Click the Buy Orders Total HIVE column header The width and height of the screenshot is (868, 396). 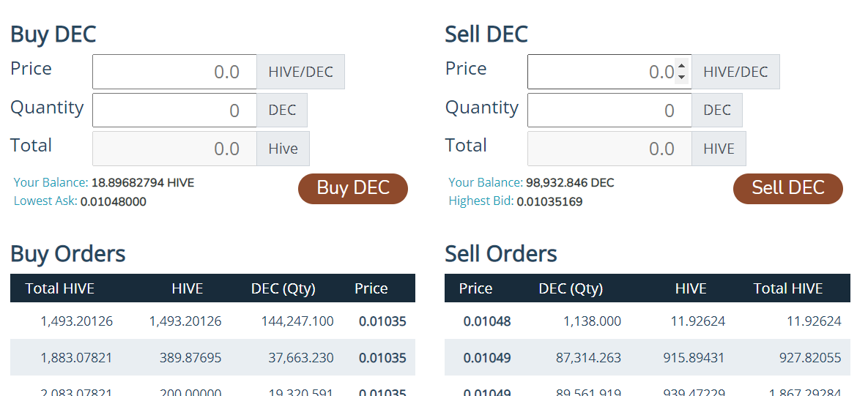[x=60, y=288]
